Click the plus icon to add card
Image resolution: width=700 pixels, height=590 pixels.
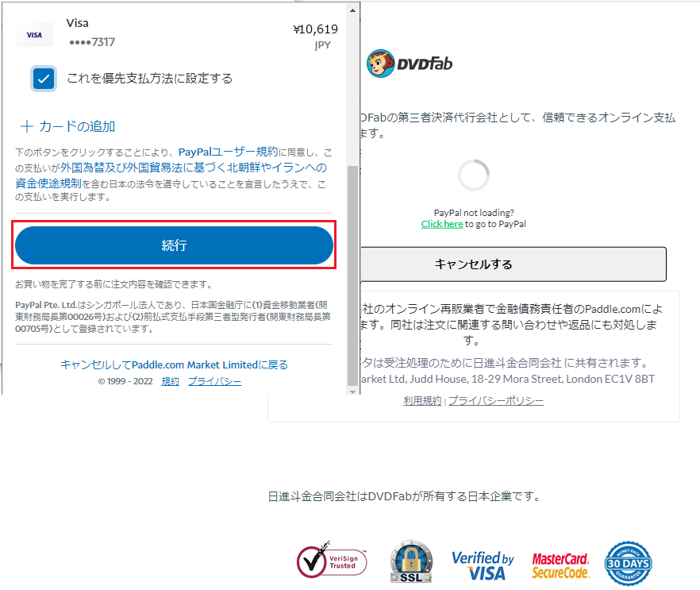coord(27,126)
